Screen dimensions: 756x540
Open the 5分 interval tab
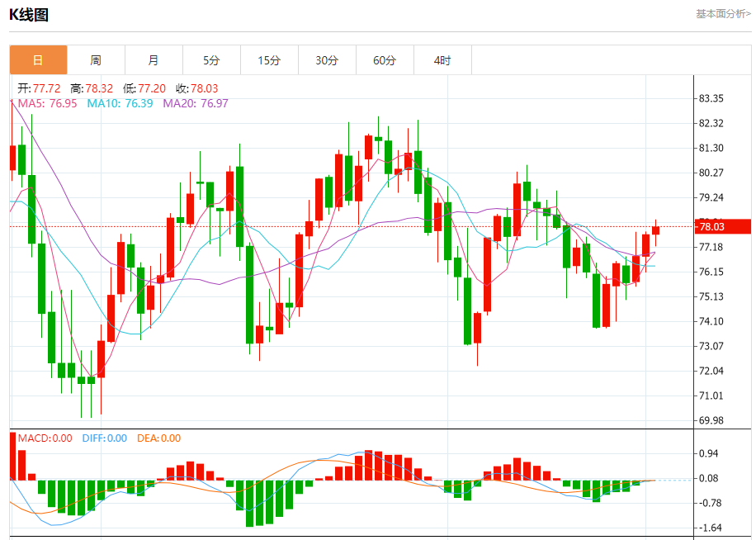[211, 60]
